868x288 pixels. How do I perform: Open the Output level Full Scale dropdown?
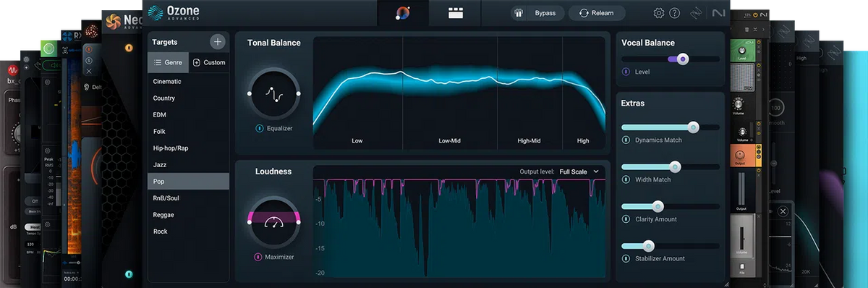coord(579,171)
